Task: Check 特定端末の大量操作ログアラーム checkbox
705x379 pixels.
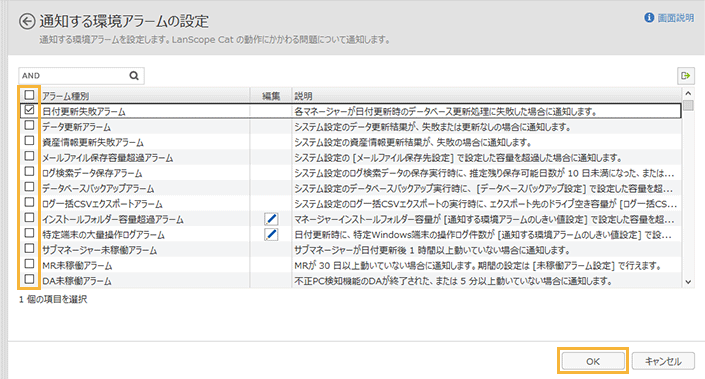Action: (x=29, y=232)
